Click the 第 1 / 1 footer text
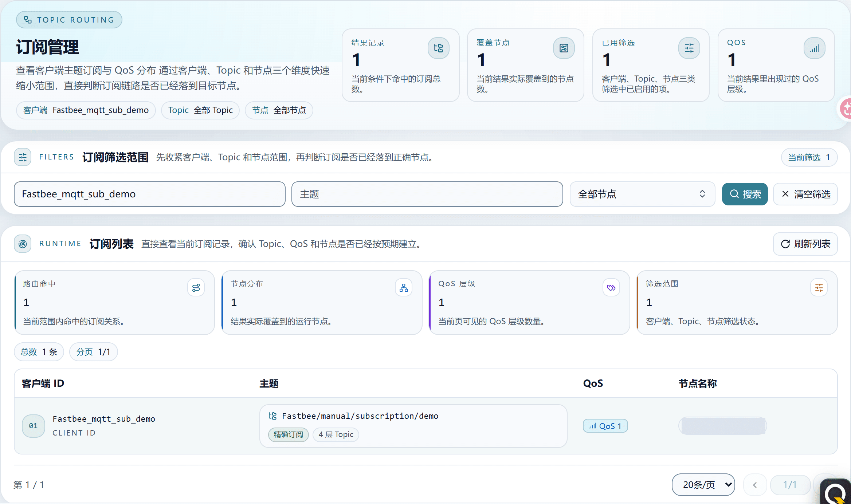Image resolution: width=851 pixels, height=504 pixels. click(29, 485)
